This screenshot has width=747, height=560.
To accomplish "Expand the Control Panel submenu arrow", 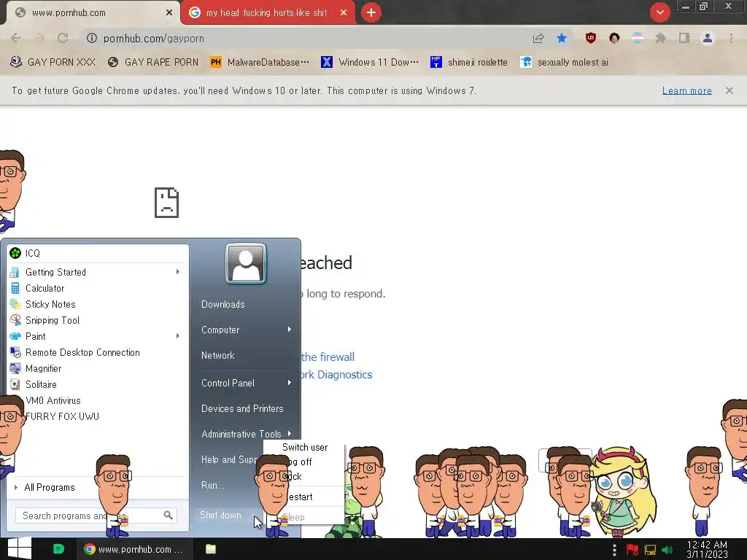I will pos(289,383).
